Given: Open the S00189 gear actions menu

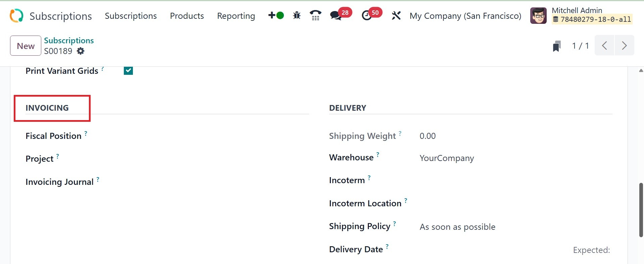Looking at the screenshot, I should pyautogui.click(x=81, y=51).
